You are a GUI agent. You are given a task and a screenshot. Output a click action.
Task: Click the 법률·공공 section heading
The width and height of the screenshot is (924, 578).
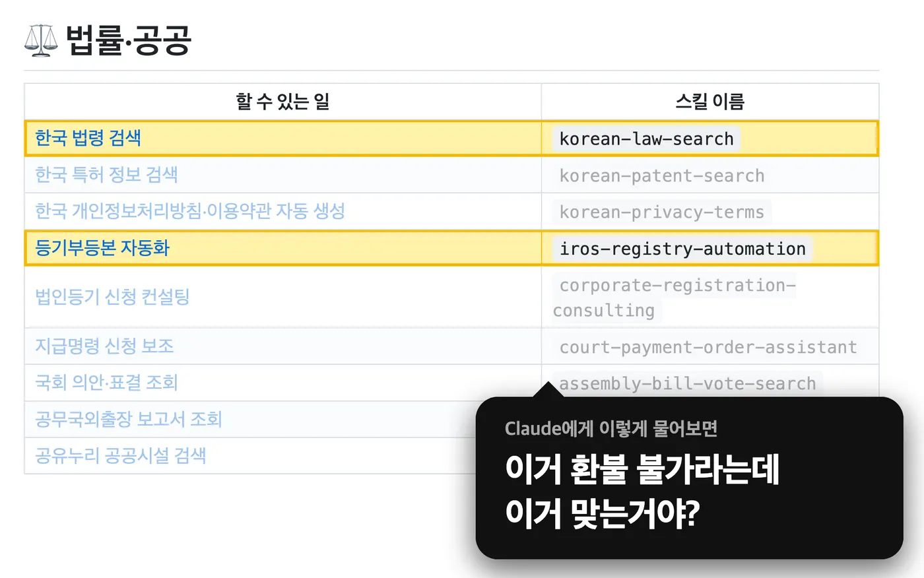click(129, 40)
